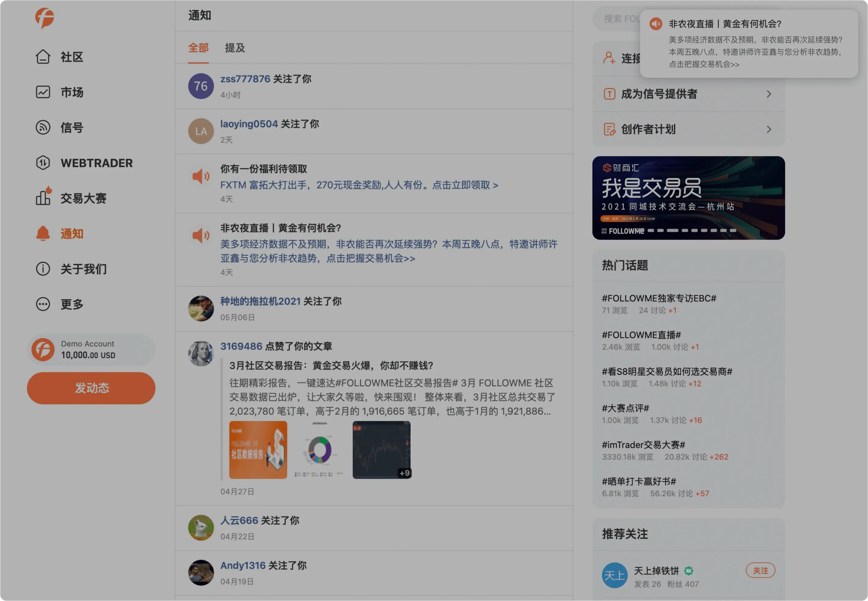This screenshot has height=601, width=868.
Task: Open topic #大赛点评#
Action: click(x=626, y=408)
